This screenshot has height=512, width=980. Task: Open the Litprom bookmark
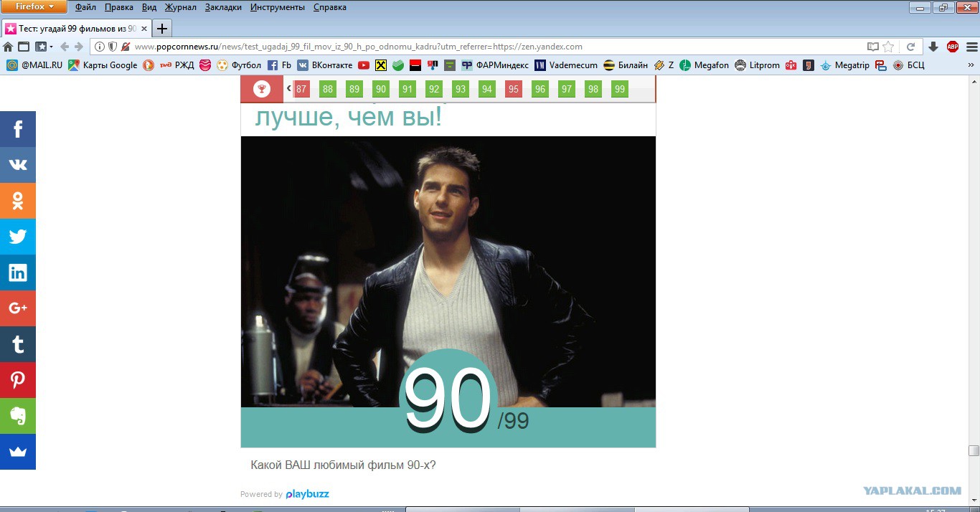pos(757,65)
